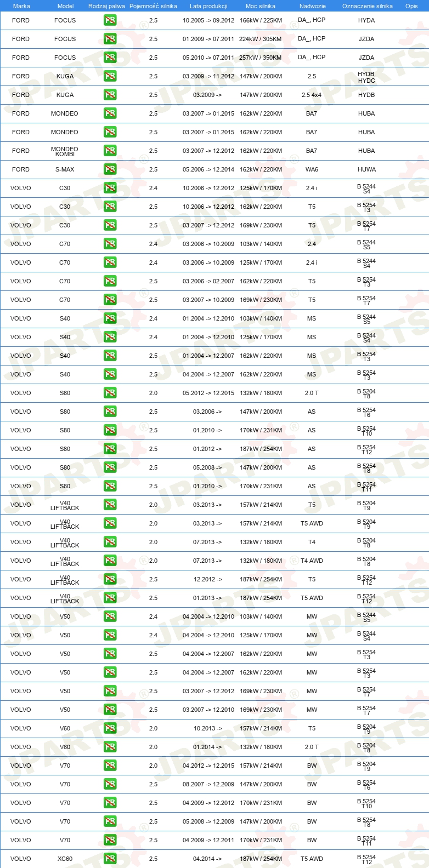Select the 03.2009 -> 11.2012 production years cell
The width and height of the screenshot is (429, 868).
tap(208, 76)
